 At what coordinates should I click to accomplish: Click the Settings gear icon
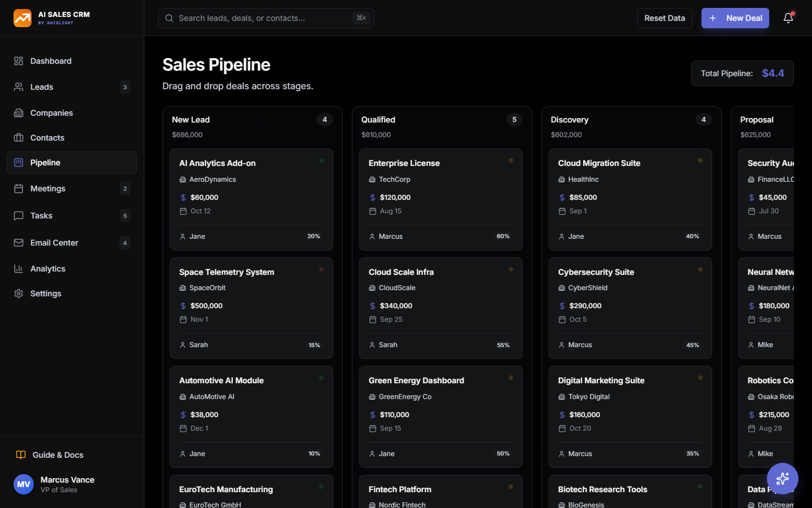(x=19, y=294)
